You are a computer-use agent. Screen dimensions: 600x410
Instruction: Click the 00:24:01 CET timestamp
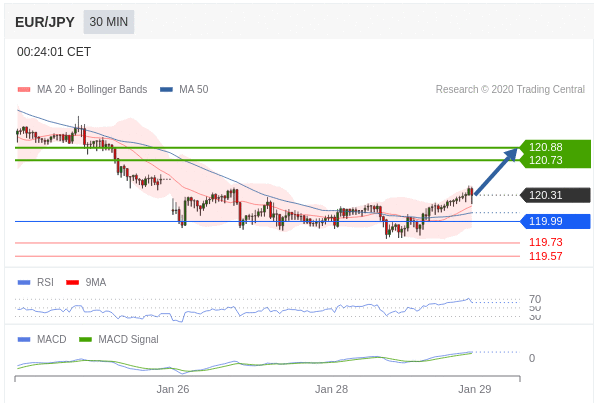coord(54,52)
